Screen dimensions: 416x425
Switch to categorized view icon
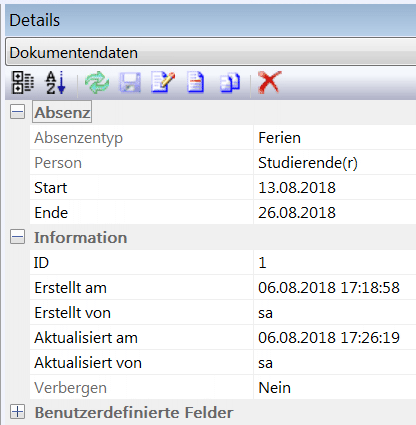[23, 82]
